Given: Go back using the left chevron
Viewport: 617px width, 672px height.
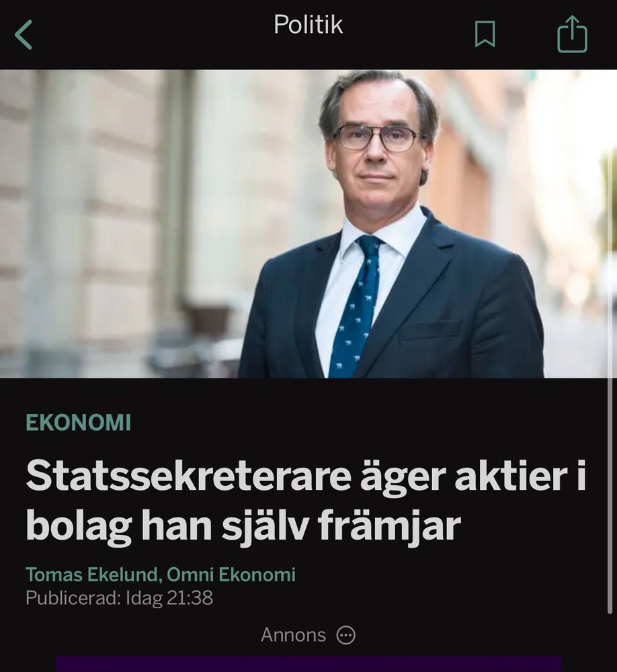Looking at the screenshot, I should click(24, 35).
